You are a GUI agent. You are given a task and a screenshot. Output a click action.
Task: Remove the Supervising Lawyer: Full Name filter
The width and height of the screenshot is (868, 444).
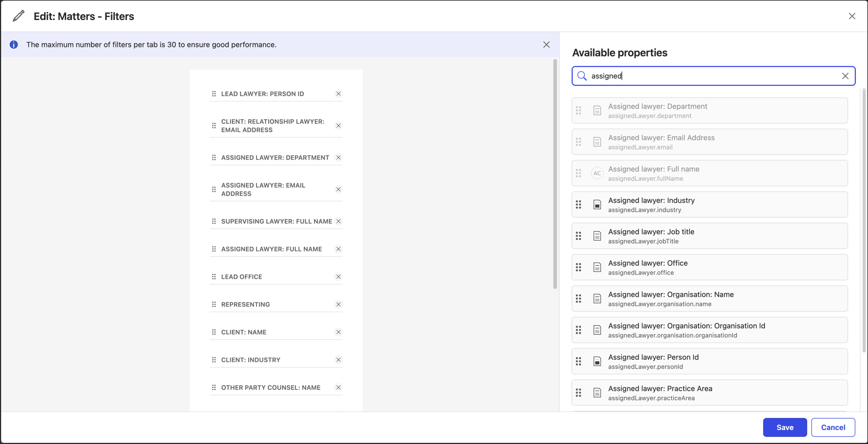point(338,221)
